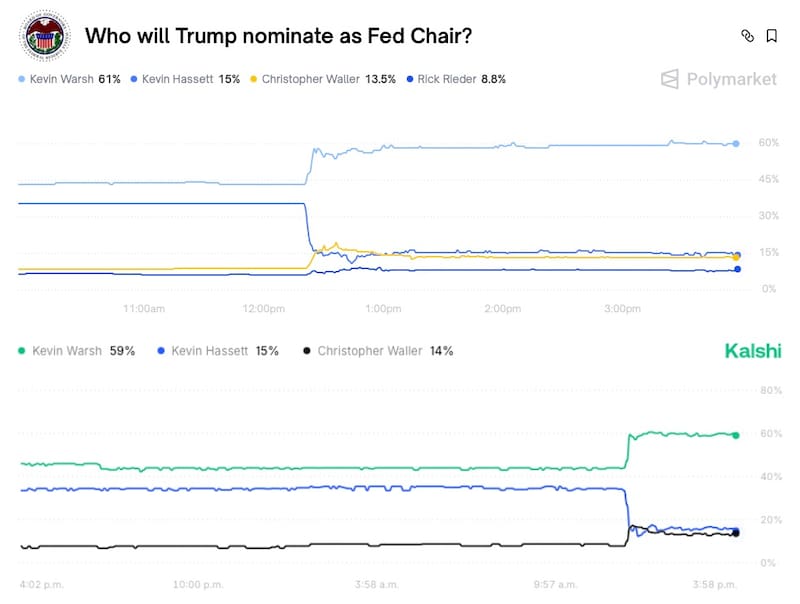Click Kevin Warsh endpoint marker on Polymarket chart

click(736, 144)
